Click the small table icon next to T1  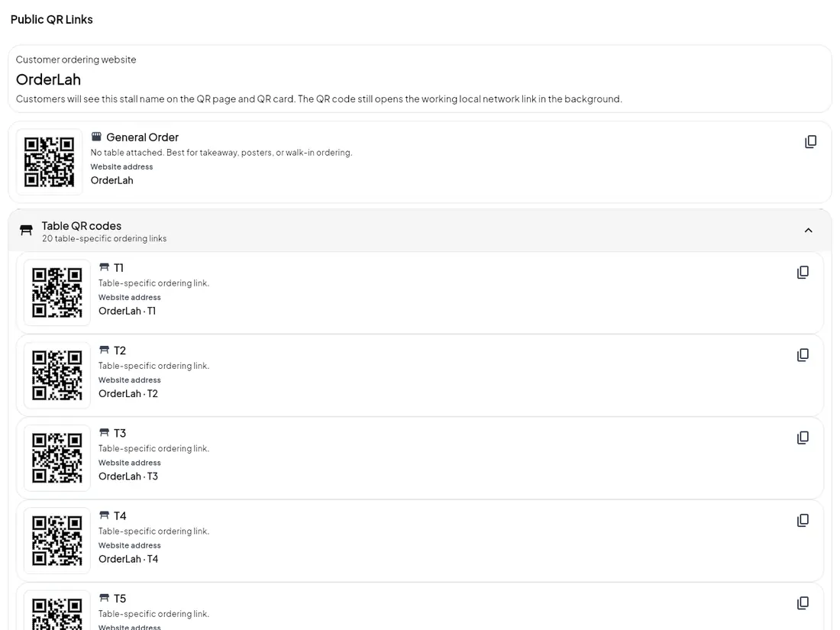point(104,267)
